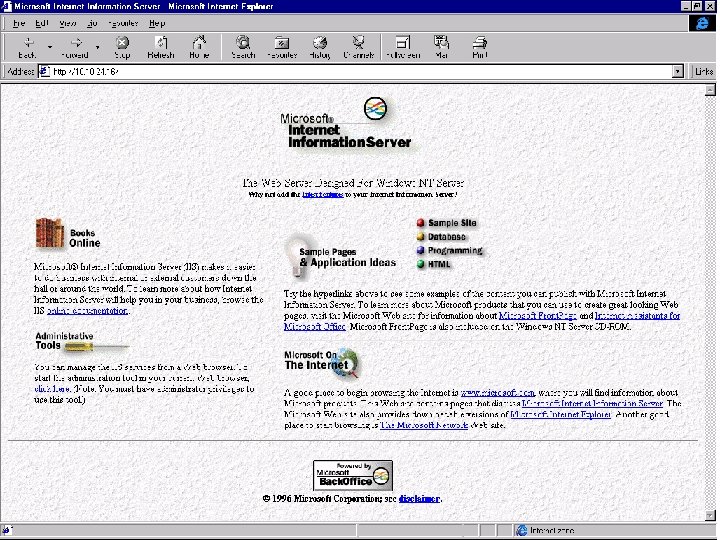
Task: Click the Internet zone status icon
Action: (x=521, y=530)
